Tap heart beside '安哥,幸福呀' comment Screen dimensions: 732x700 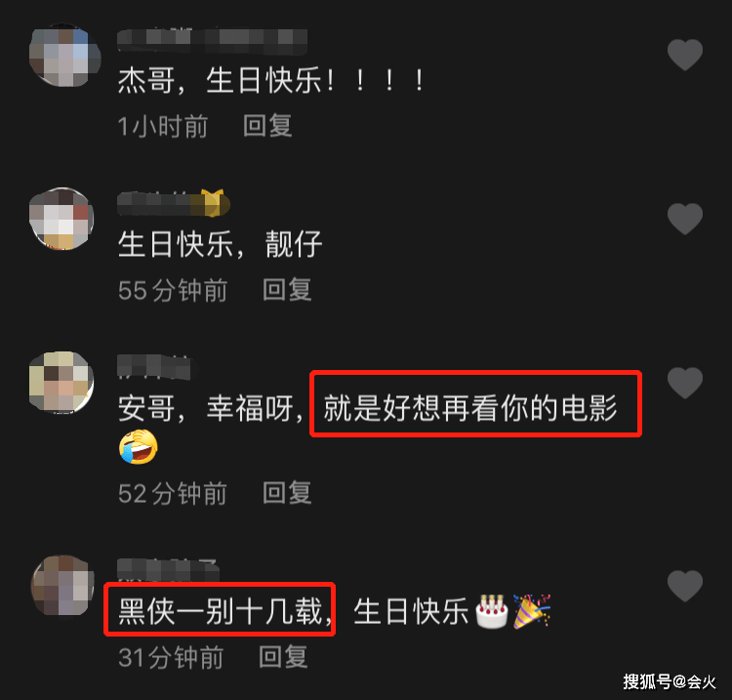pyautogui.click(x=685, y=383)
